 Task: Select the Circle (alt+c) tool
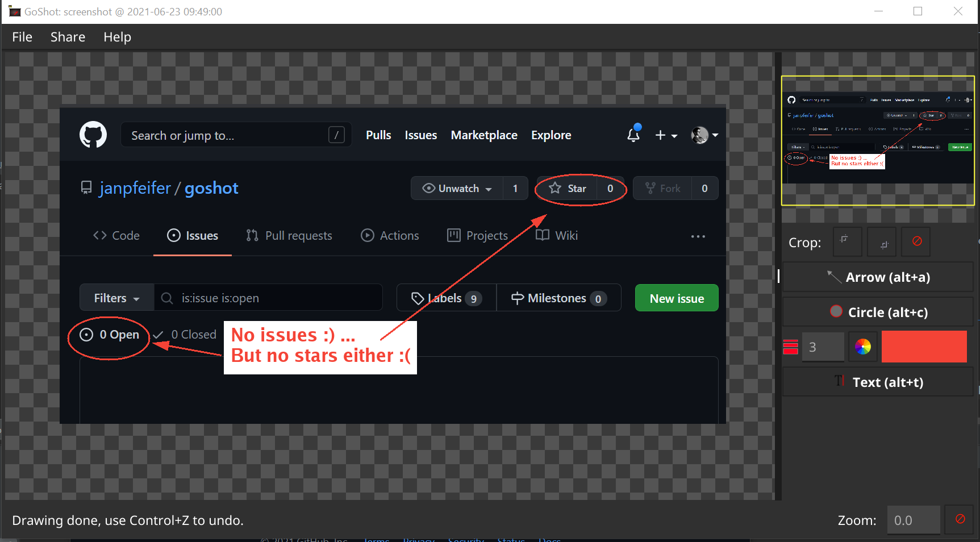point(878,312)
